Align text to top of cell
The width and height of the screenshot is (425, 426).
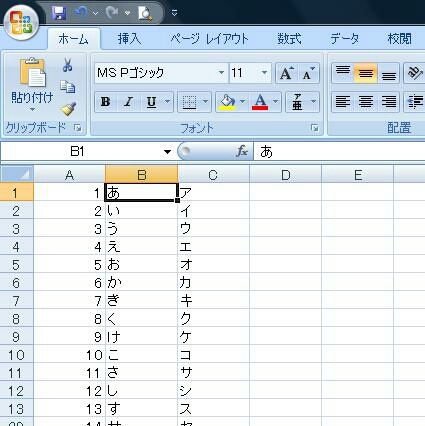point(343,73)
